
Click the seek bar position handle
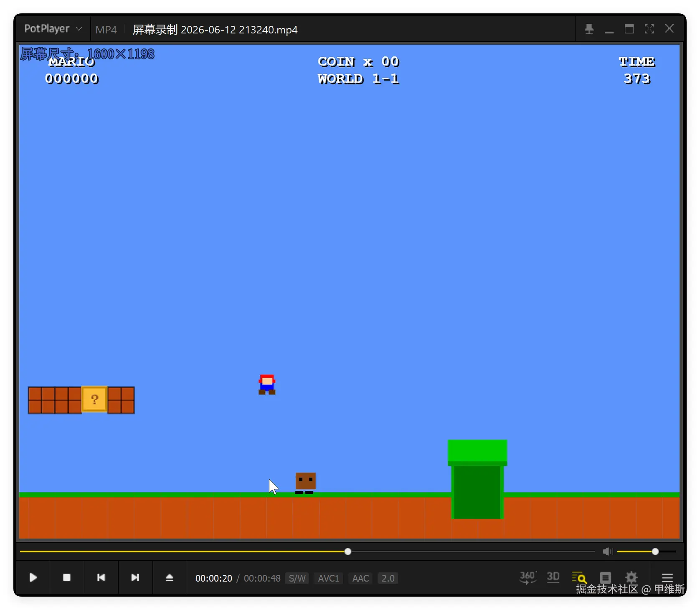point(347,552)
